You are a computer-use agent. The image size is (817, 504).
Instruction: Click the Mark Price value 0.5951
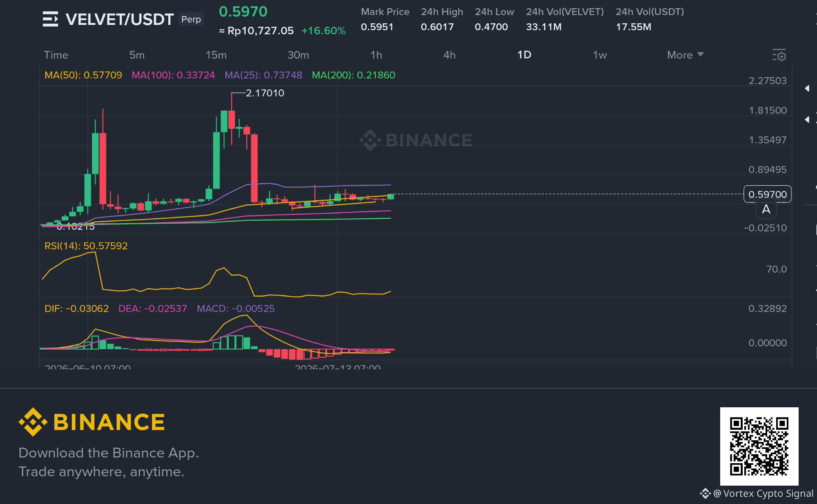(x=377, y=27)
